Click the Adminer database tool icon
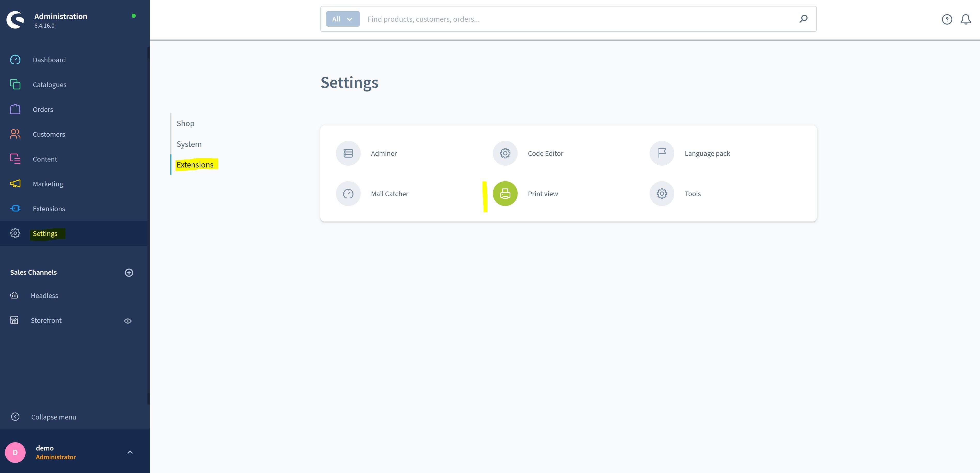Viewport: 980px width, 473px height. click(348, 153)
